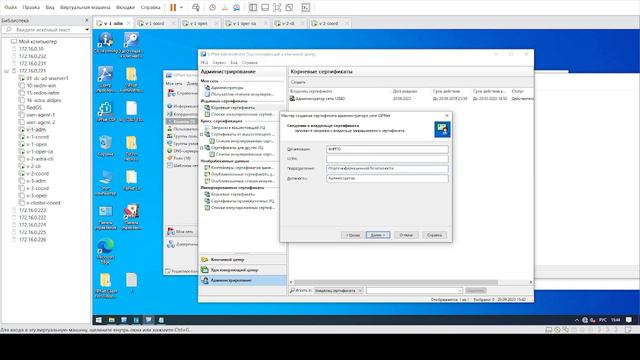Open the search value combo box arrow
This screenshot has width=640, height=360.
point(460,291)
